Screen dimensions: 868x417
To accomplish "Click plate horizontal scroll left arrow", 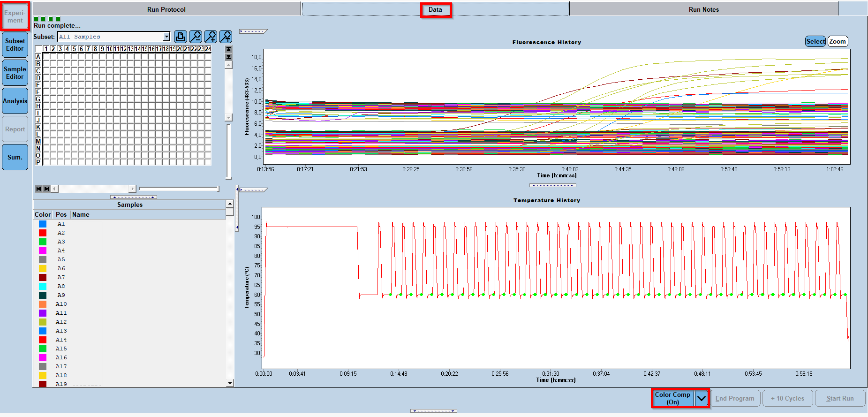I will pyautogui.click(x=54, y=189).
